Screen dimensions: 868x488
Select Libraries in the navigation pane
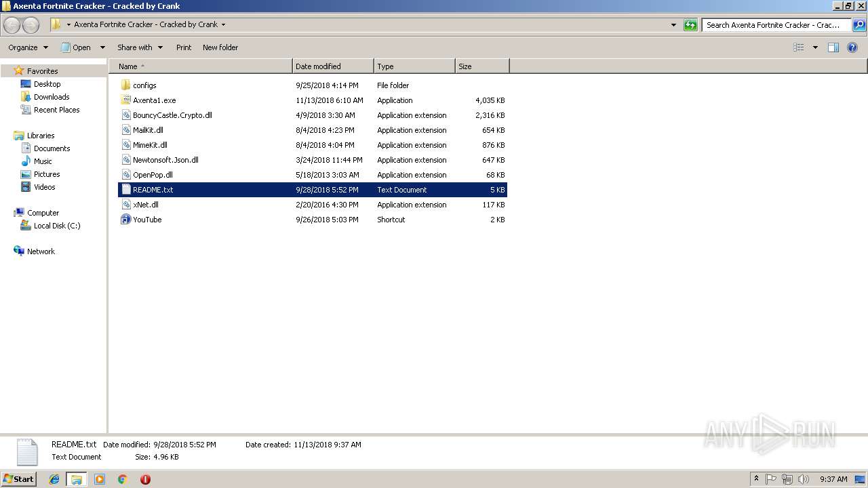(x=41, y=136)
